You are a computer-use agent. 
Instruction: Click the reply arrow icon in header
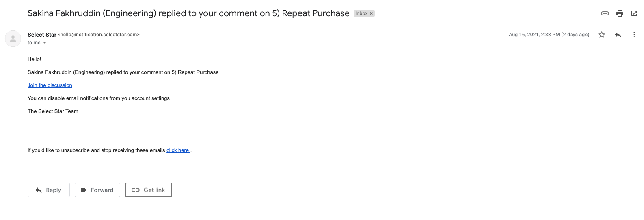point(618,35)
